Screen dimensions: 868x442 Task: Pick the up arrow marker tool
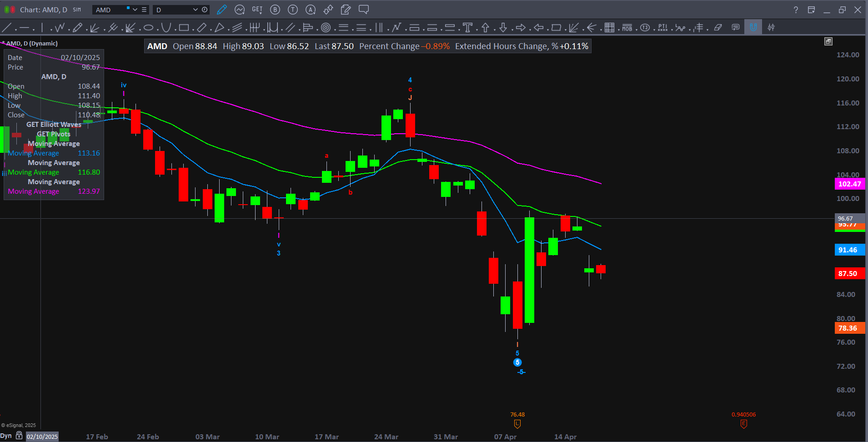485,28
